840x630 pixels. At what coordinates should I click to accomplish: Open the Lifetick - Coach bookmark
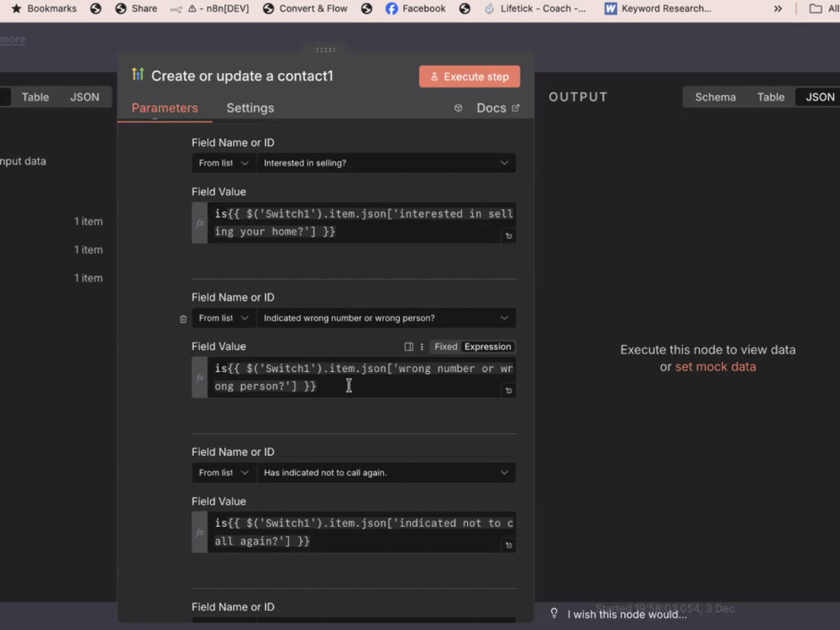(534, 8)
